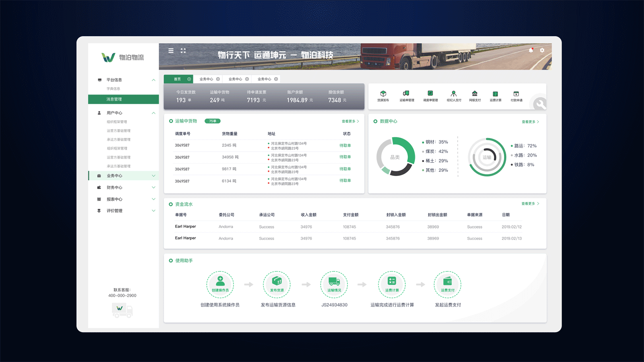Image resolution: width=644 pixels, height=362 pixels.
Task: Click the 路运: 72% legend entry
Action: [x=523, y=146]
